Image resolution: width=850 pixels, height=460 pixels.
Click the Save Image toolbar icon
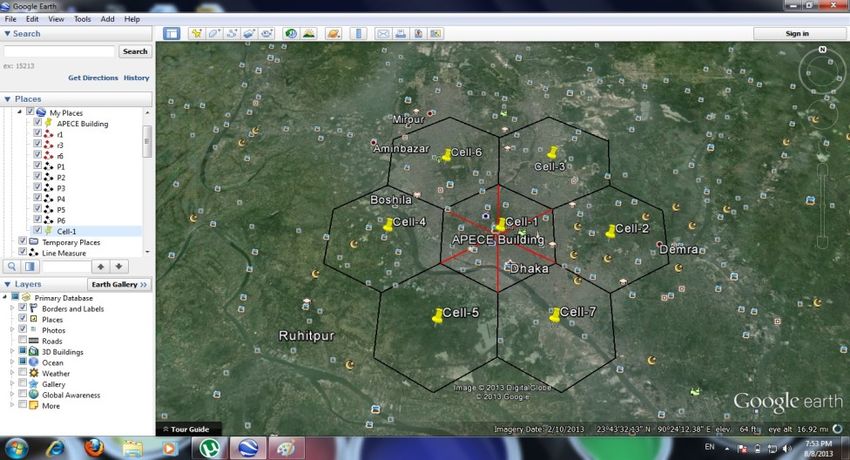click(x=418, y=34)
